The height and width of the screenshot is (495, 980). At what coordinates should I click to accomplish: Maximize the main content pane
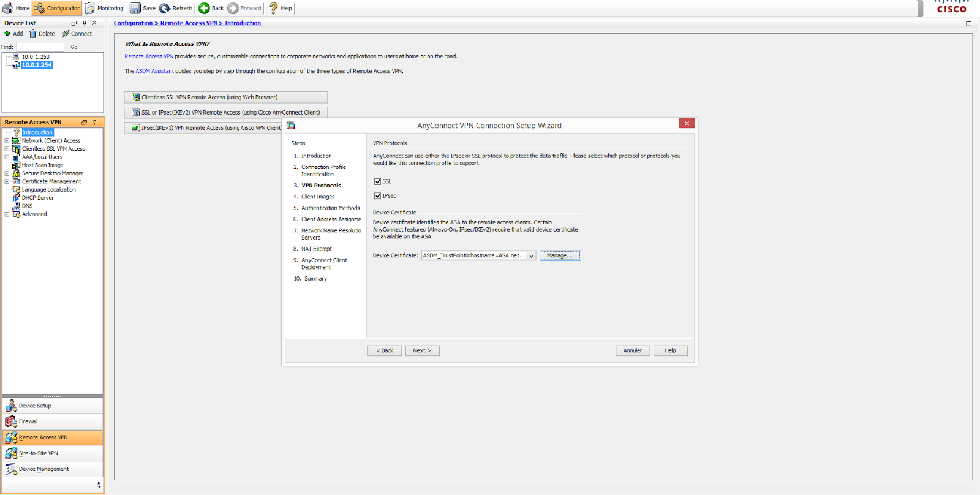click(968, 24)
